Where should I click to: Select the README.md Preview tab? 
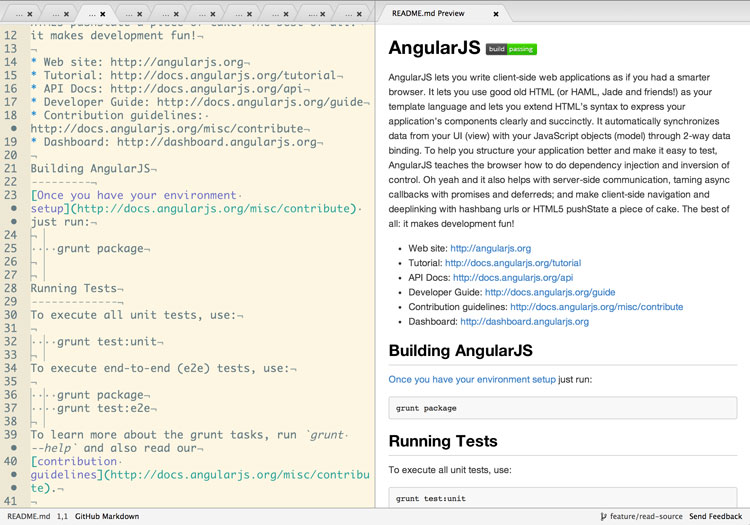click(x=428, y=13)
